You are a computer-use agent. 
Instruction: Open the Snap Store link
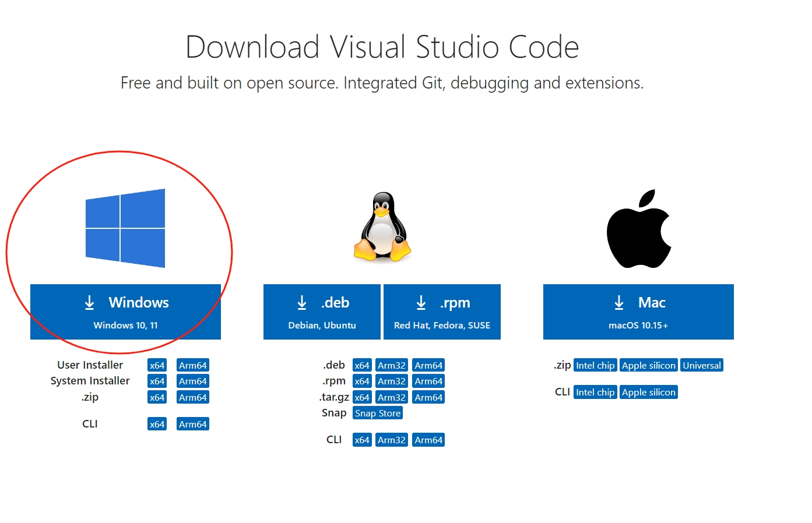coord(378,413)
